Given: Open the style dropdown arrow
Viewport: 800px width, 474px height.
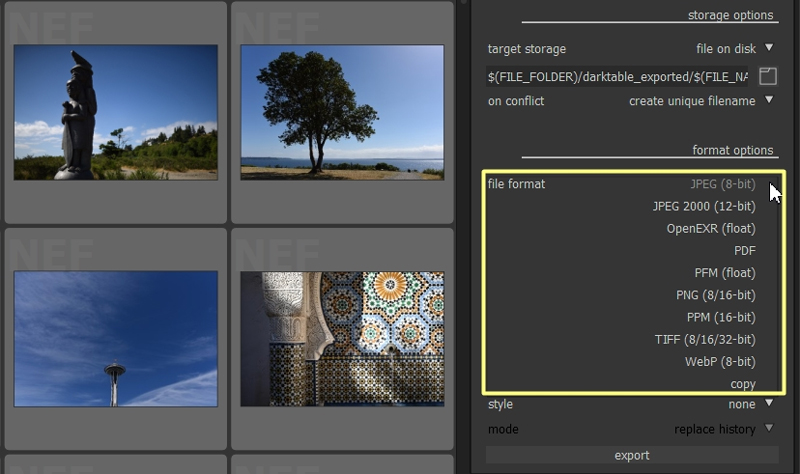Looking at the screenshot, I should pyautogui.click(x=769, y=404).
